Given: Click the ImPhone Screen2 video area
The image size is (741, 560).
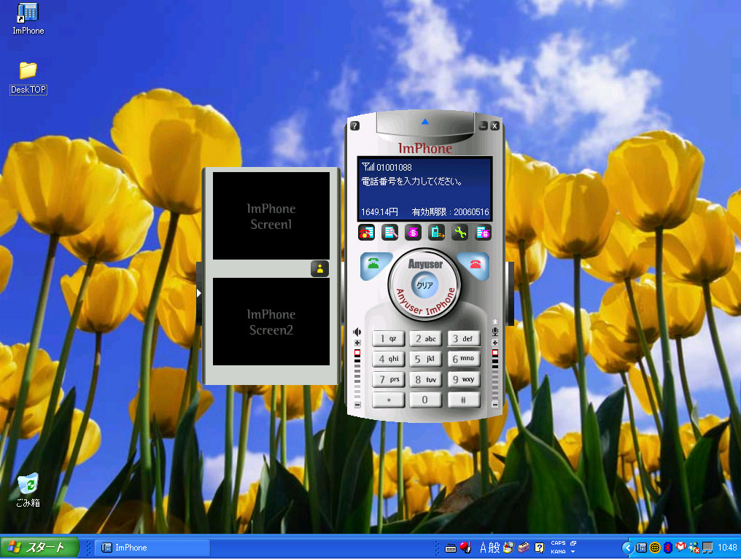Looking at the screenshot, I should 271,322.
